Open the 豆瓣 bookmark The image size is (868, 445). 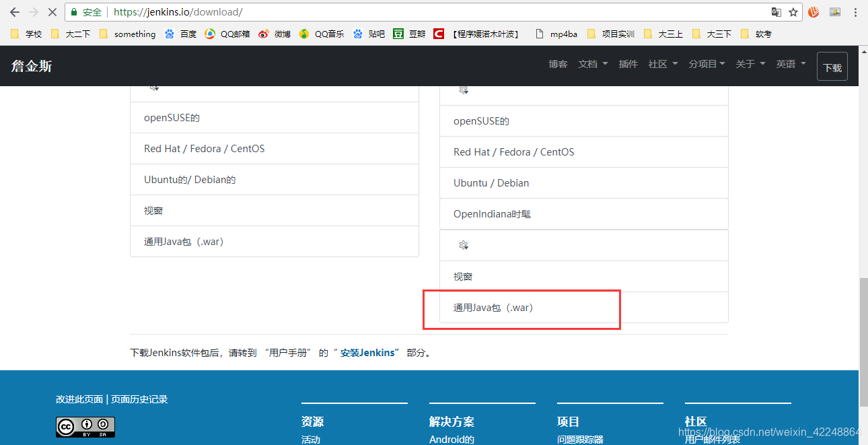[409, 34]
